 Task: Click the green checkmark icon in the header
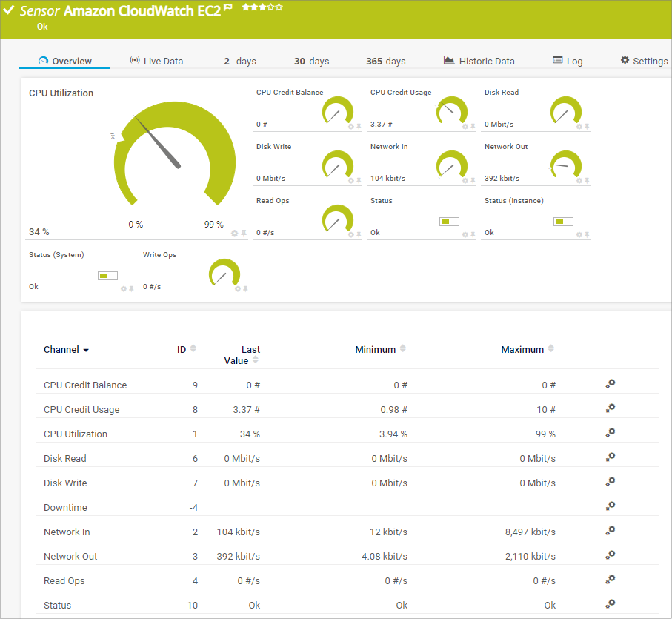point(9,10)
